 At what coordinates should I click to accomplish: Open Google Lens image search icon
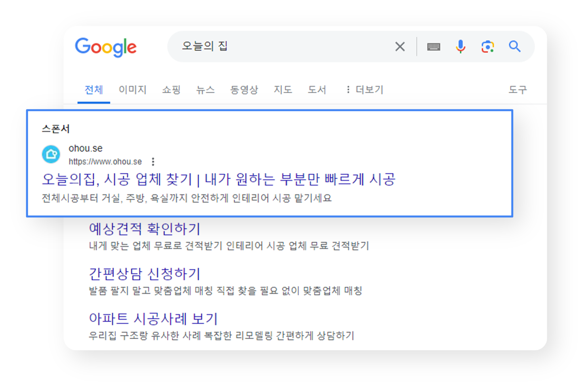click(487, 47)
